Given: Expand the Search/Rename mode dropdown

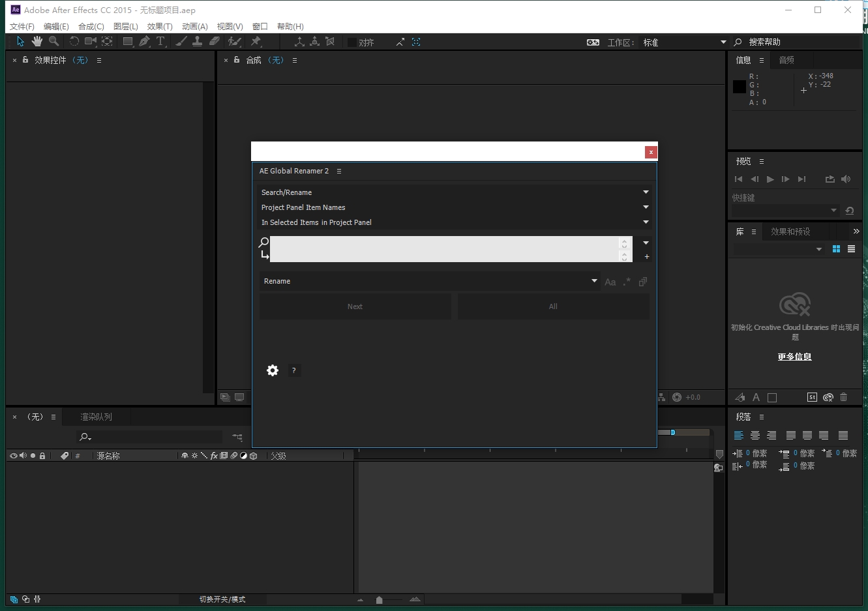Looking at the screenshot, I should click(x=646, y=192).
